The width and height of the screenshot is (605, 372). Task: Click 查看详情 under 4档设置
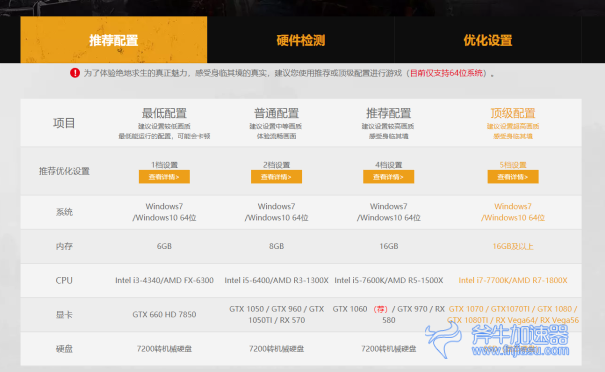click(389, 177)
